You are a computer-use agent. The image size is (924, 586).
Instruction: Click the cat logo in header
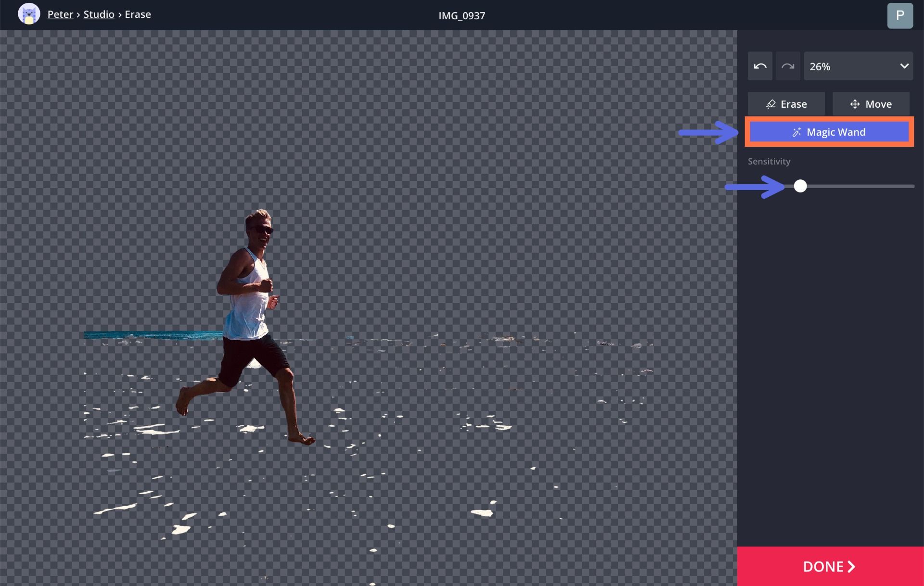tap(29, 14)
